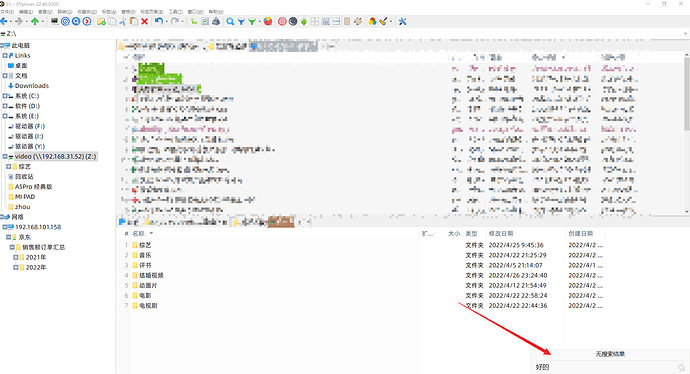Select Downloads in the folder tree
Screen dimensions: 690x374
(32, 86)
